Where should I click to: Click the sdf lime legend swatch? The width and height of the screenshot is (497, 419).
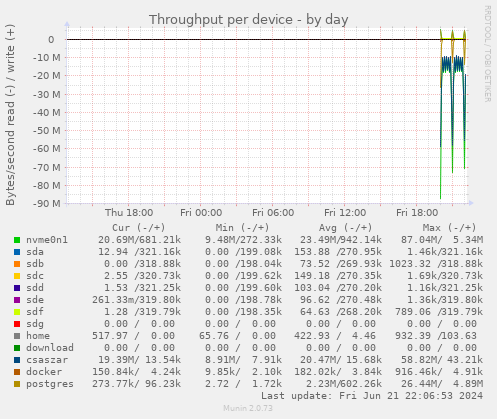coord(17,312)
